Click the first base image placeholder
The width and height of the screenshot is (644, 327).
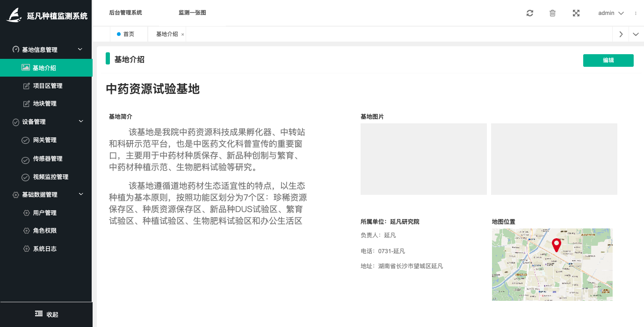(423, 159)
